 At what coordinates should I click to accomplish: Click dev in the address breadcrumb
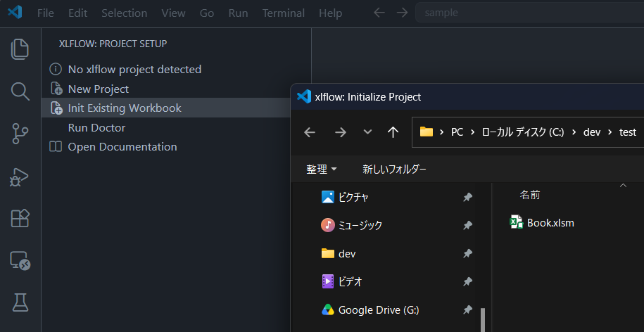(x=592, y=132)
